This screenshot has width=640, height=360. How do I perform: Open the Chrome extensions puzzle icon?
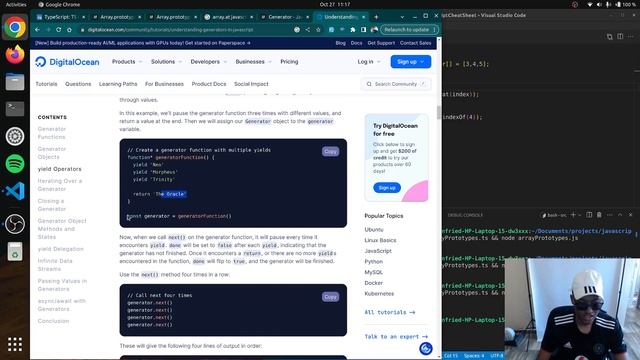click(x=353, y=30)
